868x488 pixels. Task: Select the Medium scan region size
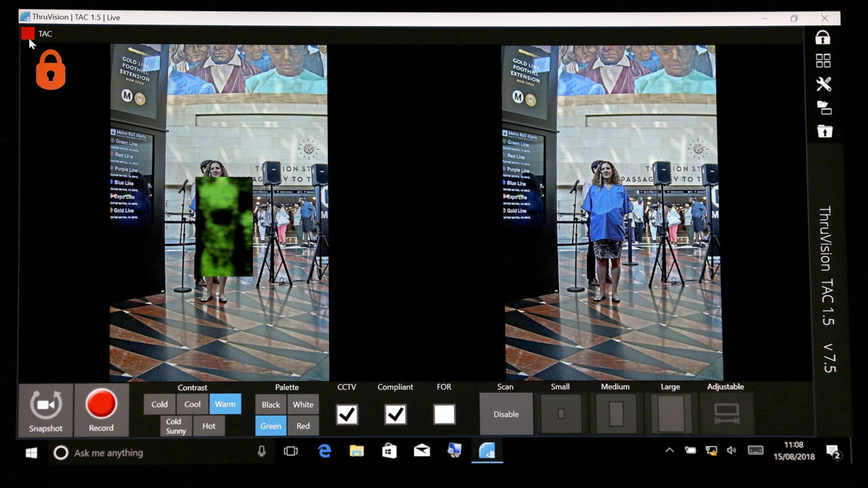point(616,414)
